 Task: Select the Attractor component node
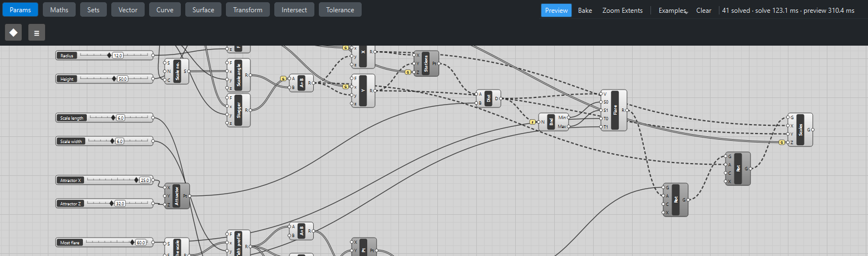coord(177,196)
